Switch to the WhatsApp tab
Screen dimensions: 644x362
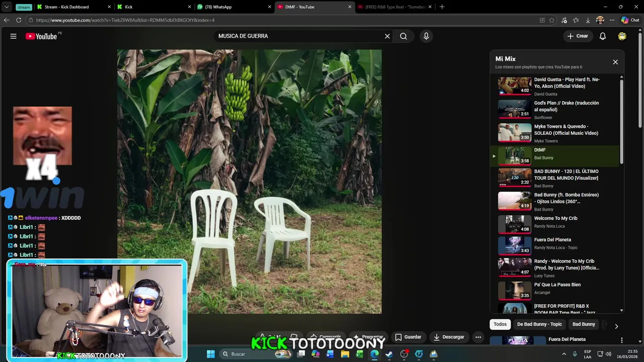click(233, 7)
